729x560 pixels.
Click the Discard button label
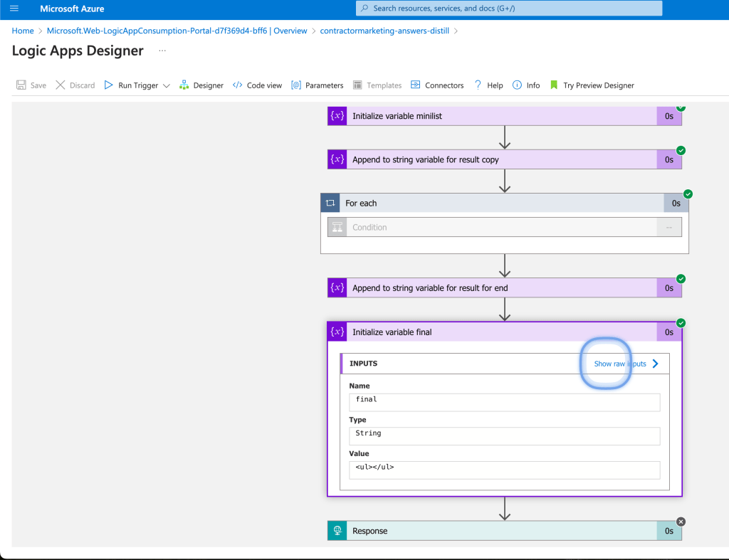(x=83, y=85)
